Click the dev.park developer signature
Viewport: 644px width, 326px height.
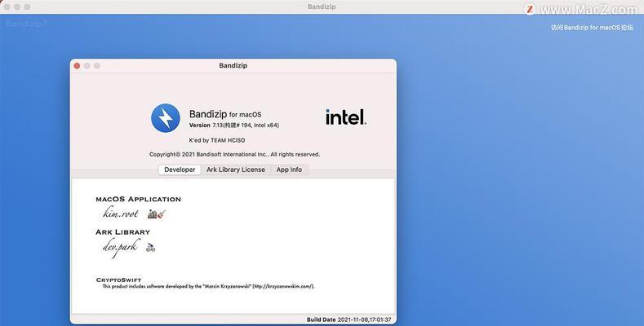[x=121, y=247]
